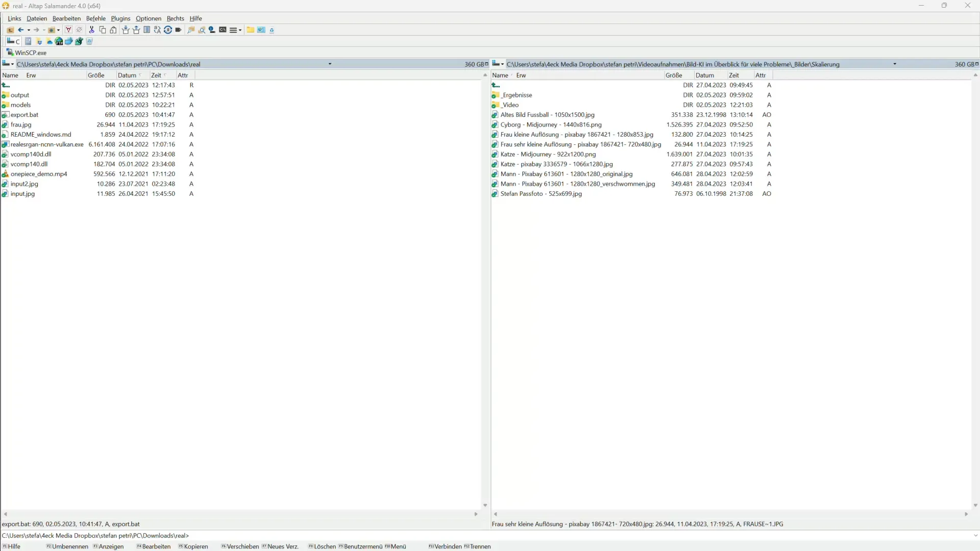Click the Find files icon

[x=191, y=30]
